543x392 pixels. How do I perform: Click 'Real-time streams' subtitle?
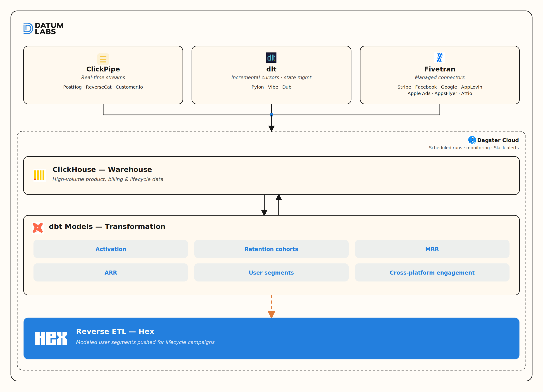[x=103, y=77]
